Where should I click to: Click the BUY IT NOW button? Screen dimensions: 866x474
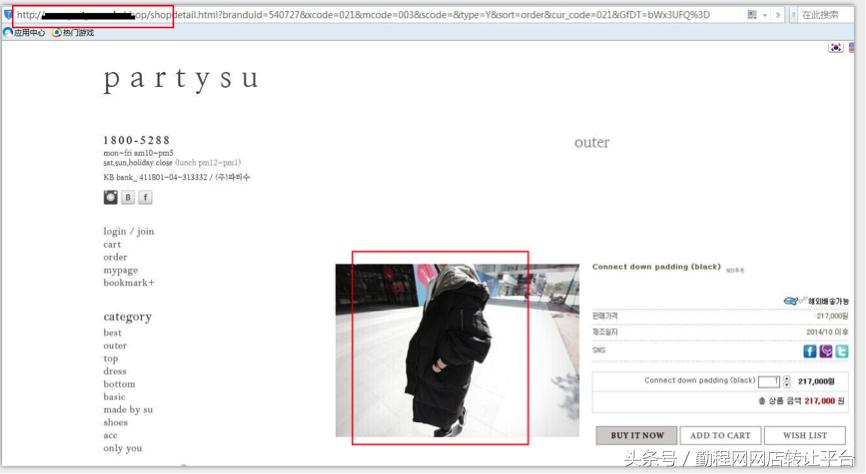coord(637,435)
